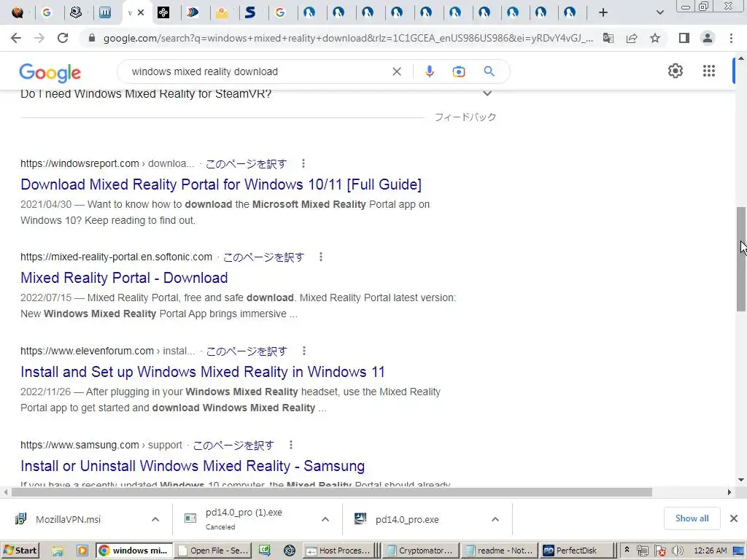
Task: Show all downloads
Action: point(692,518)
